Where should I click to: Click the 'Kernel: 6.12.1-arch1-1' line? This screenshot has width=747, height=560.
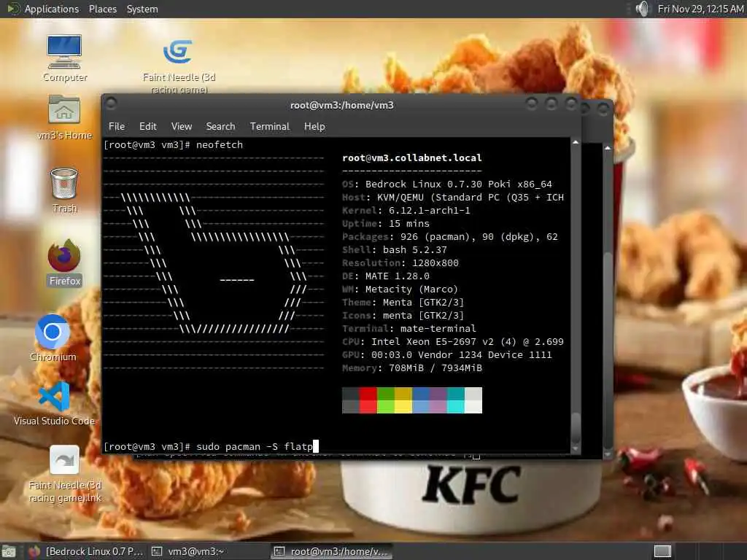coord(406,211)
